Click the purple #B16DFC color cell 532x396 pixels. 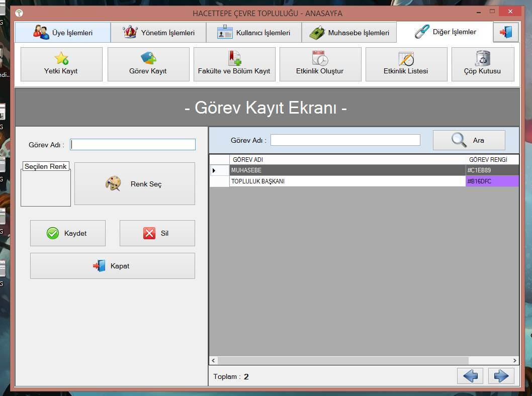coord(492,181)
